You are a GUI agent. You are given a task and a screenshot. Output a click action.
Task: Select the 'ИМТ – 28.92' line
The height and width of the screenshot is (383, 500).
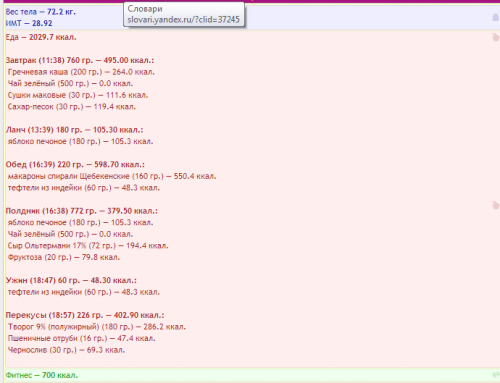[29, 23]
